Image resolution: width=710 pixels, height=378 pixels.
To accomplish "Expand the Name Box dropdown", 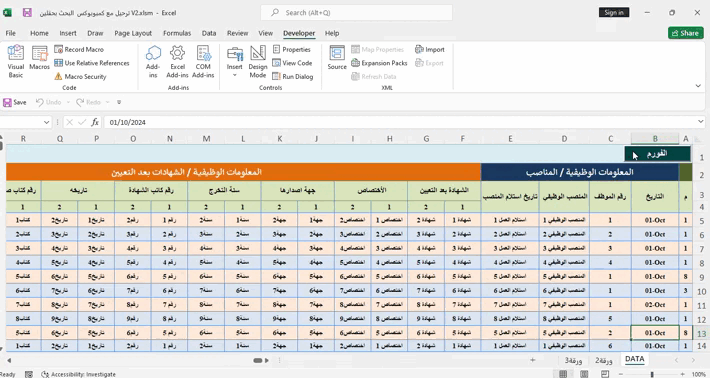I will coord(46,122).
